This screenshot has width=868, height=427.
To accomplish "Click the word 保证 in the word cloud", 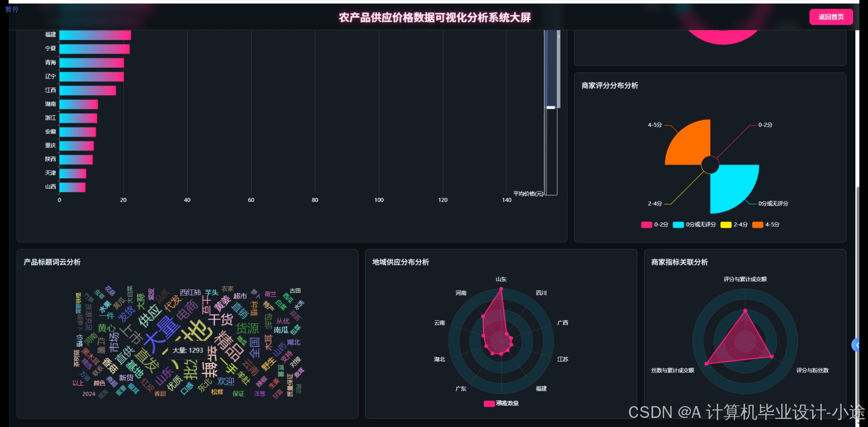I will tap(238, 393).
